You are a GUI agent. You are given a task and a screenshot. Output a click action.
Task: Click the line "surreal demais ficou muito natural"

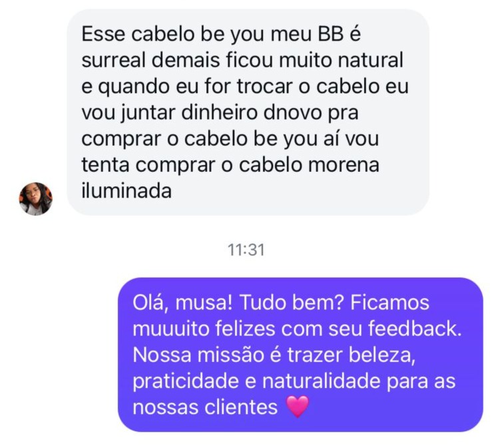coord(242,60)
